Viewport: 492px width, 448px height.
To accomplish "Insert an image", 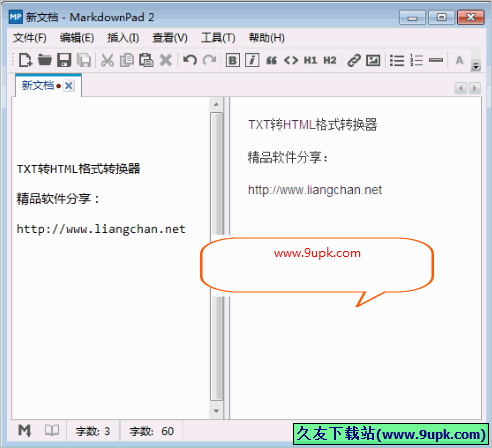I will (373, 60).
